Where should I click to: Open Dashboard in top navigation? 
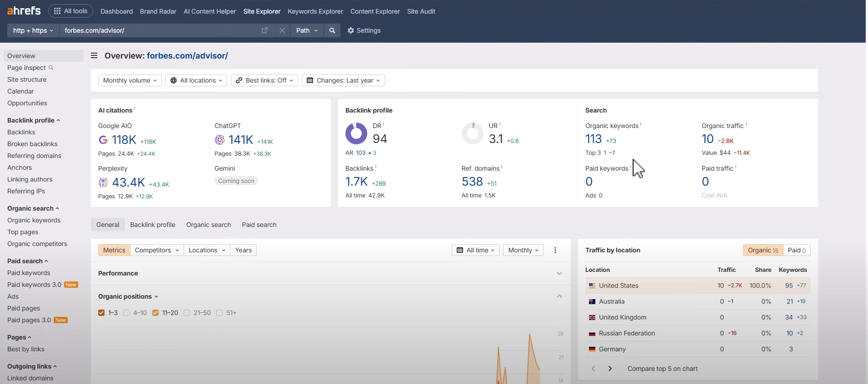click(117, 11)
